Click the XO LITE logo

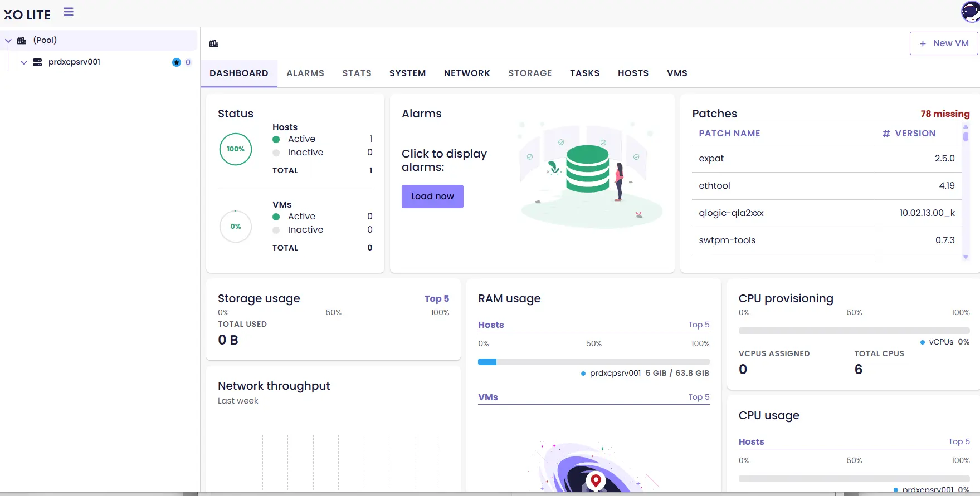[x=27, y=14]
